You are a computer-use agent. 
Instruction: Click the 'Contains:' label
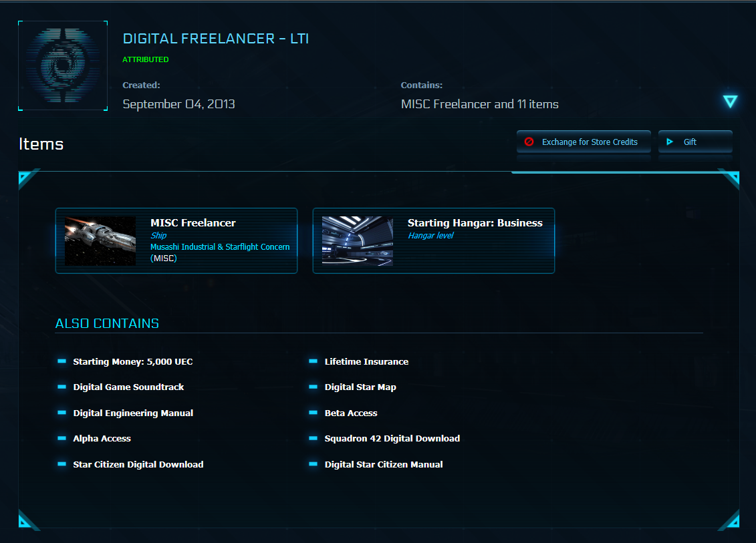coord(421,85)
